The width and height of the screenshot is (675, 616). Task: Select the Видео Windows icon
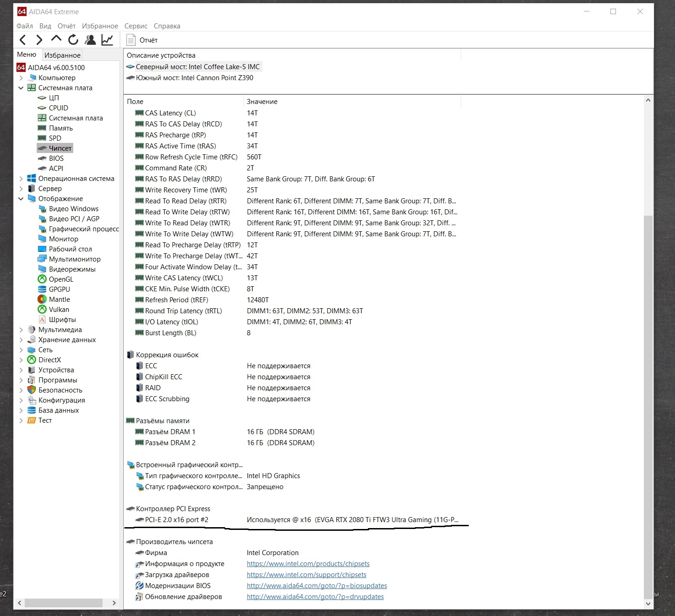(42, 209)
